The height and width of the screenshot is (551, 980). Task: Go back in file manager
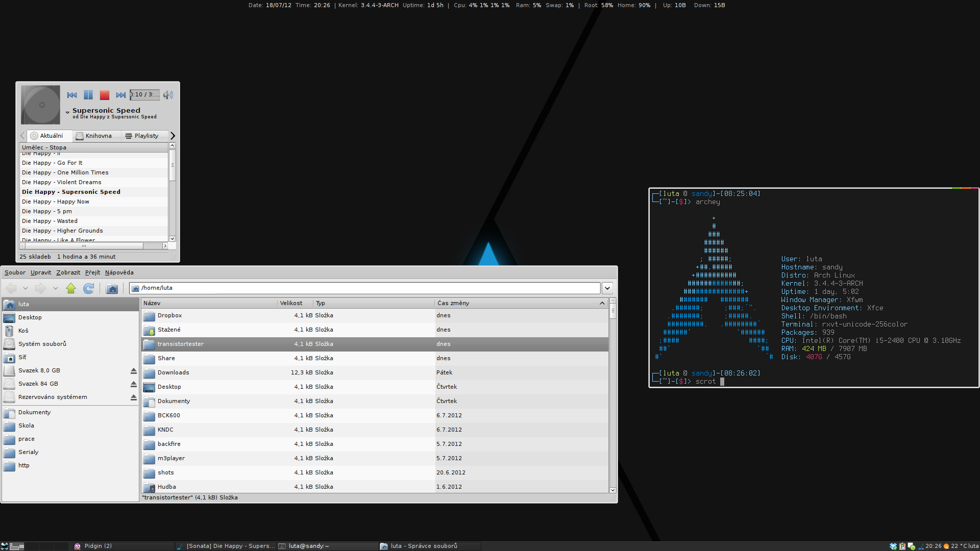click(x=11, y=288)
